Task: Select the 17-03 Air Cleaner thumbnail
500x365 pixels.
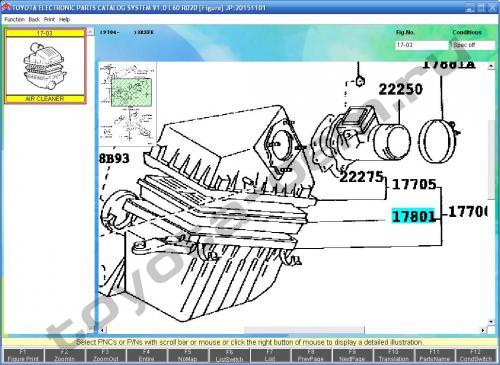Action: (x=45, y=66)
